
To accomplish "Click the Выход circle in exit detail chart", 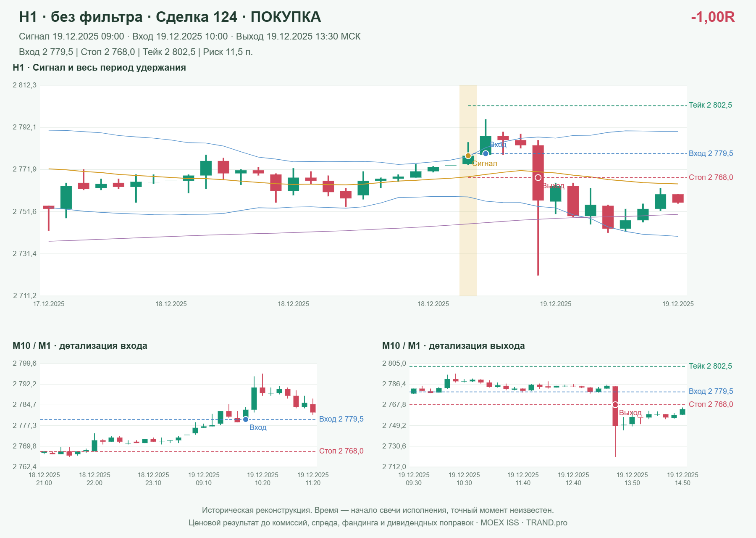I will [615, 405].
